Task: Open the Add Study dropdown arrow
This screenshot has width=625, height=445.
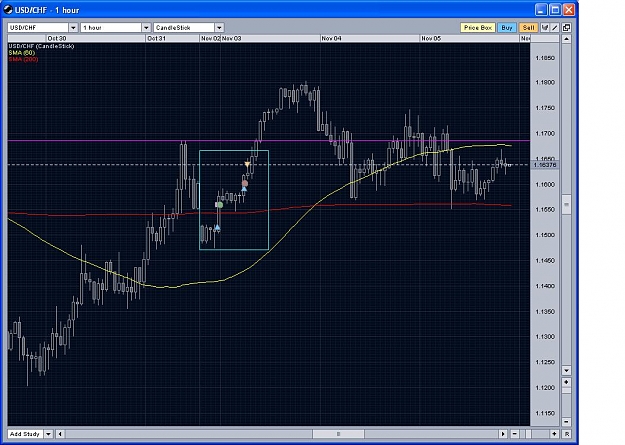Action: tap(48, 434)
